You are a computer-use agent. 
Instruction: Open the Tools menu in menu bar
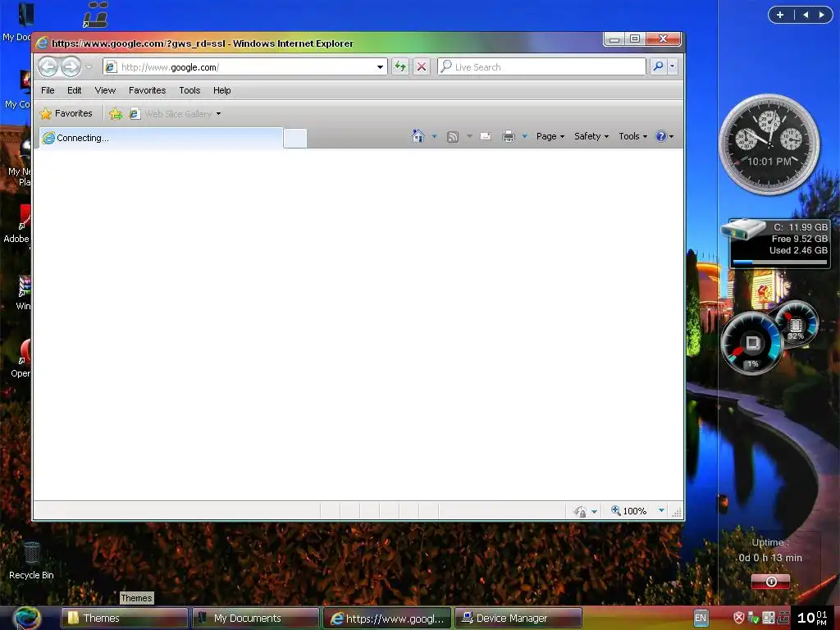(189, 90)
